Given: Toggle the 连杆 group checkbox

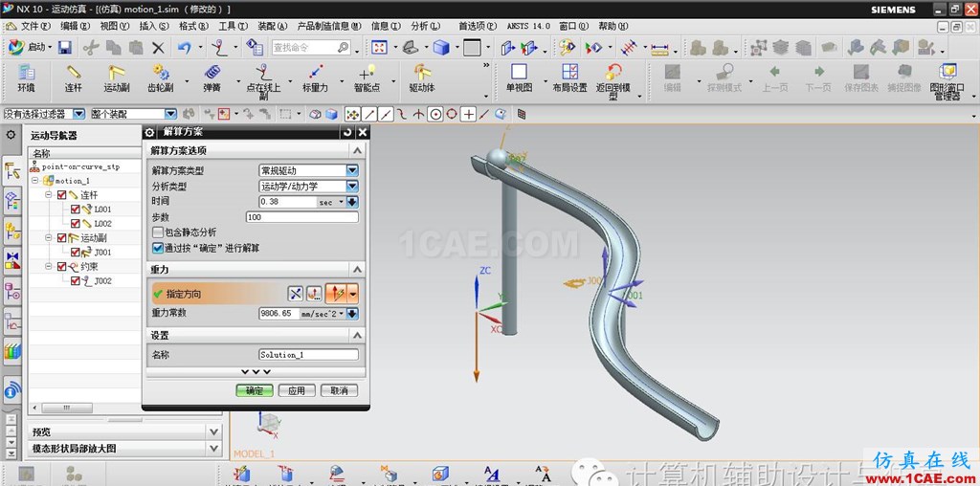Looking at the screenshot, I should point(61,195).
